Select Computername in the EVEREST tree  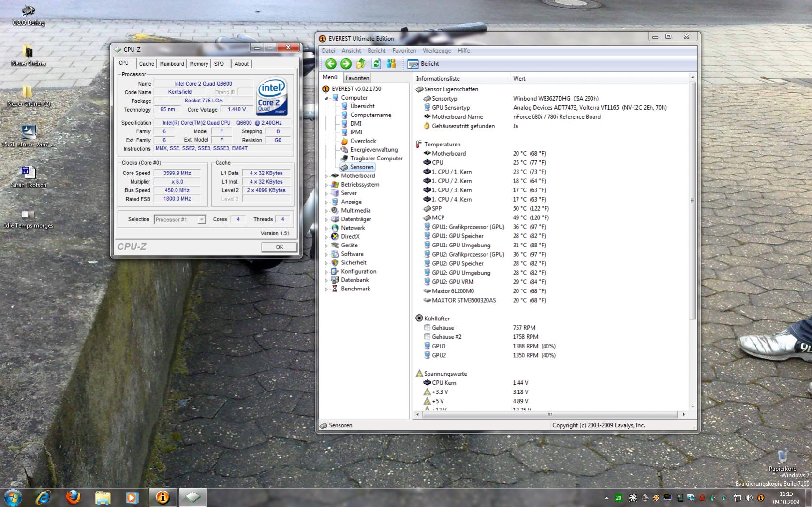pyautogui.click(x=370, y=115)
